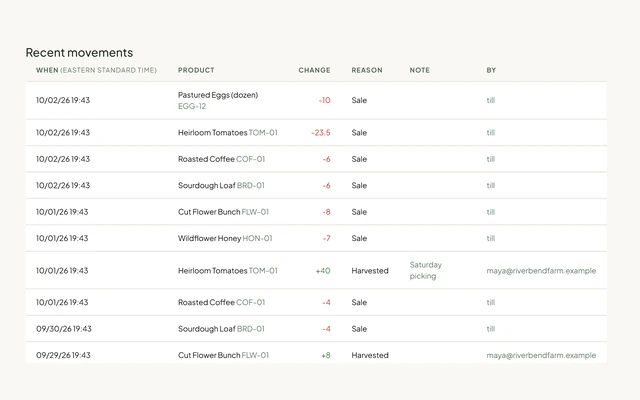
Task: Select Heirloom Tomatoes in the -23.5 sale row
Action: click(x=213, y=133)
